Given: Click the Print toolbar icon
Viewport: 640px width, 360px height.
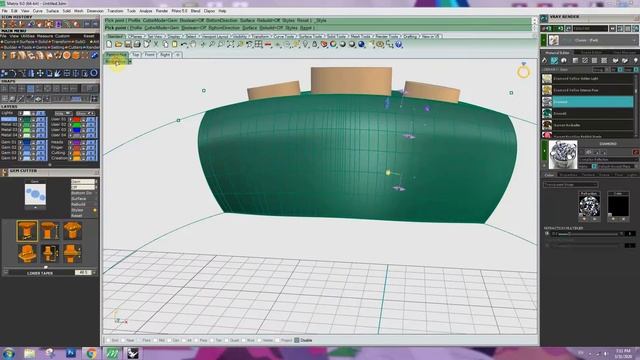Looking at the screenshot, I should (137, 44).
